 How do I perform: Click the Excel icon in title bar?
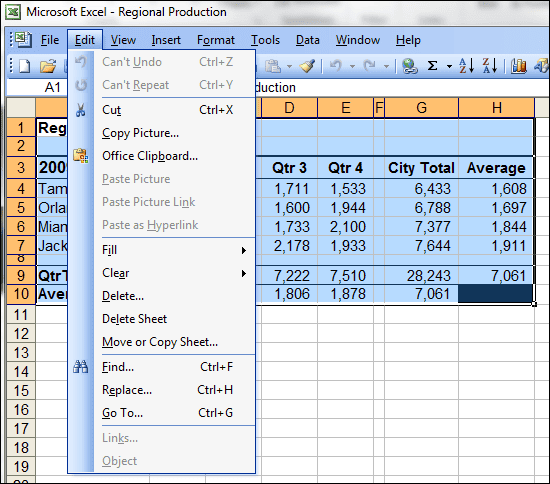click(14, 12)
